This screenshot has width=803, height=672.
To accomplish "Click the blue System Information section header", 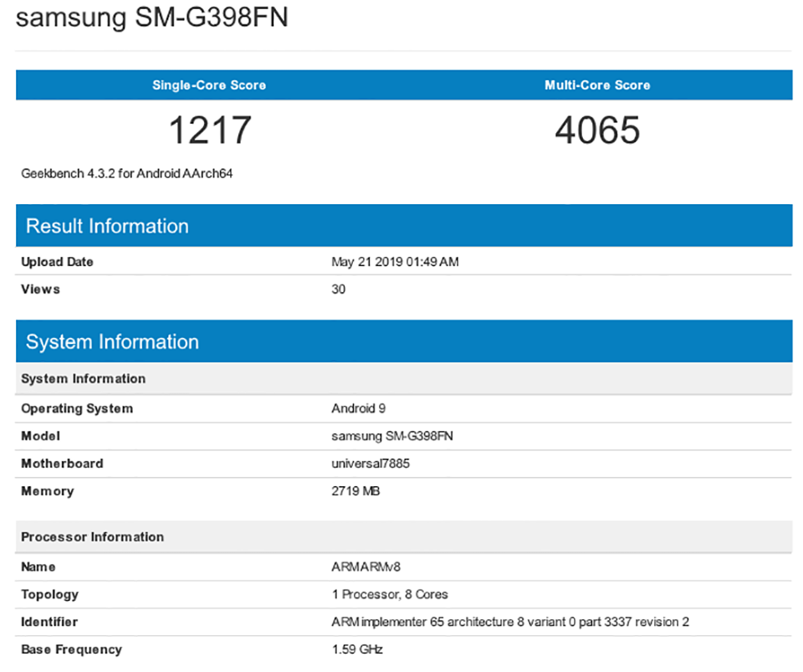I will [404, 341].
